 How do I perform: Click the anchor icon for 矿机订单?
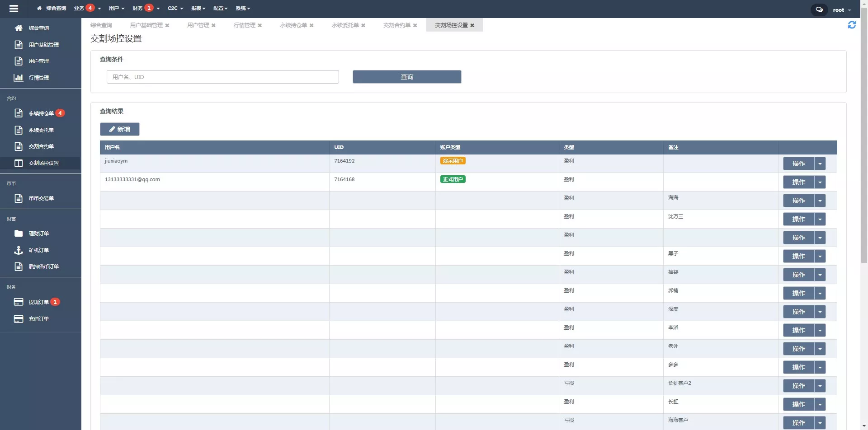tap(19, 250)
